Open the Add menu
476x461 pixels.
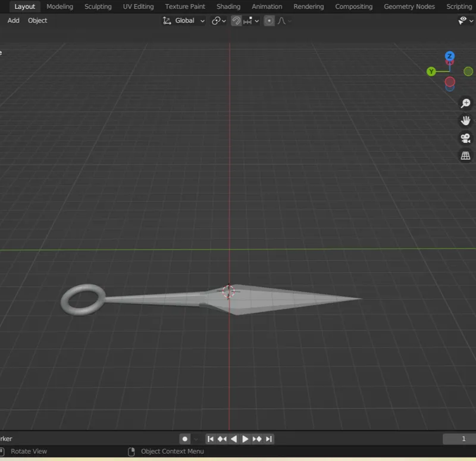tap(13, 21)
